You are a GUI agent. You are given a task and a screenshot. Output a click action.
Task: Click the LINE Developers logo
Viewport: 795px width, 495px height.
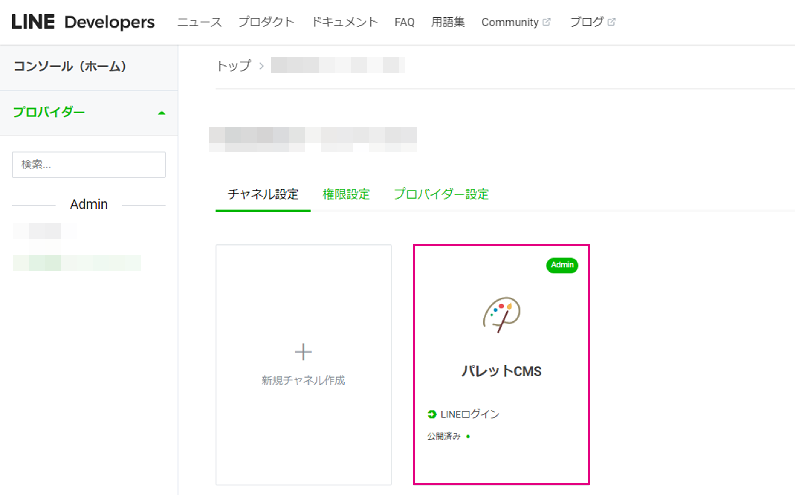[x=83, y=22]
